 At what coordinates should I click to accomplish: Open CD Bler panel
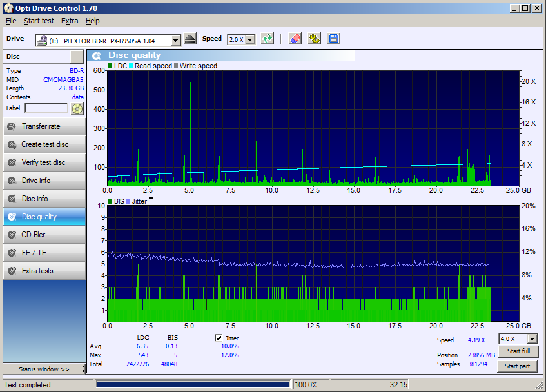(x=44, y=235)
